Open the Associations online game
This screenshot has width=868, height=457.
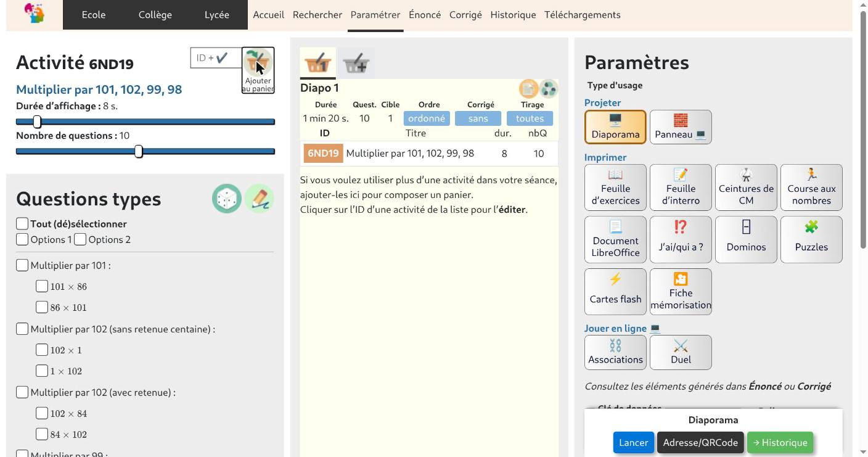click(x=615, y=352)
